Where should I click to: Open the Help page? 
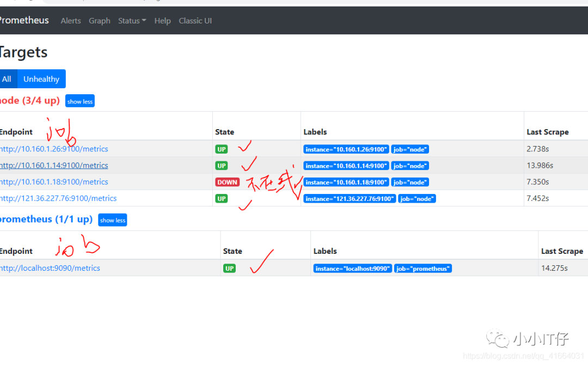162,21
